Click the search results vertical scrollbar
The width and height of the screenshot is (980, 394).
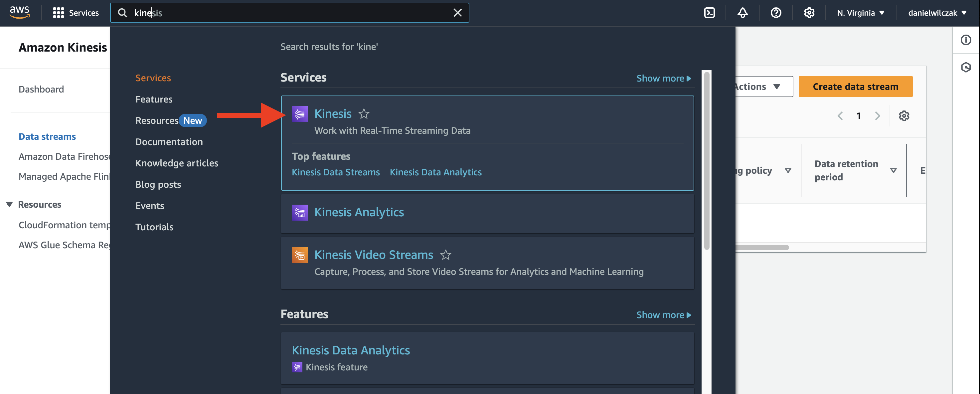pyautogui.click(x=707, y=161)
